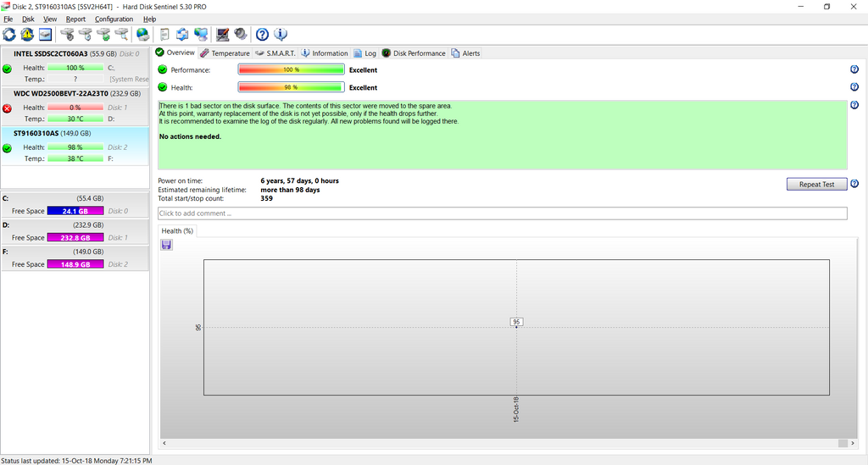Click the comment field to add a comment

coord(502,213)
